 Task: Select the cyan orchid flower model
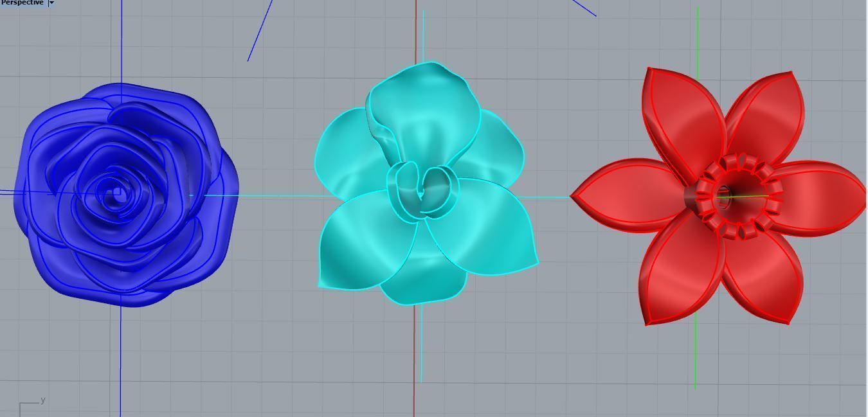pos(426,183)
